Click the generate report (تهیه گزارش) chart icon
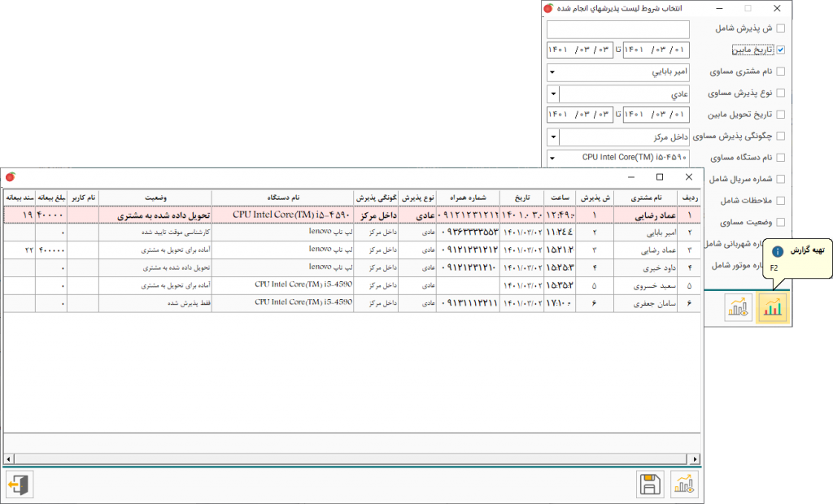 773,307
